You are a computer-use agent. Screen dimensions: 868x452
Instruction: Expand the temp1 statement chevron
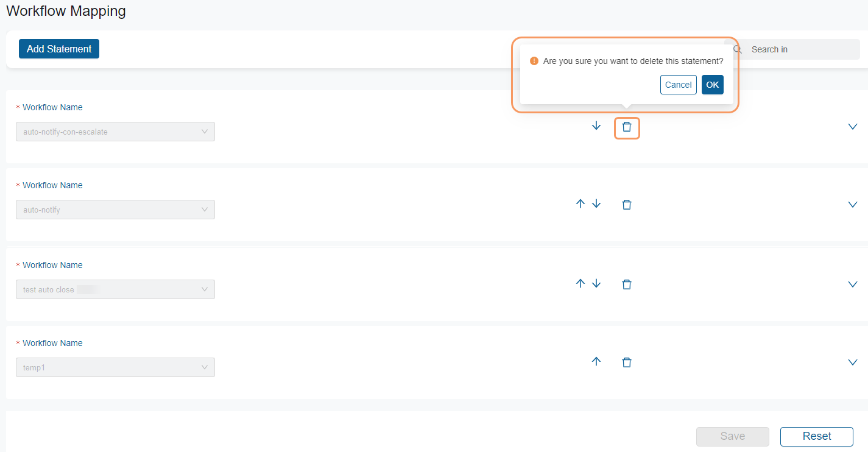853,362
